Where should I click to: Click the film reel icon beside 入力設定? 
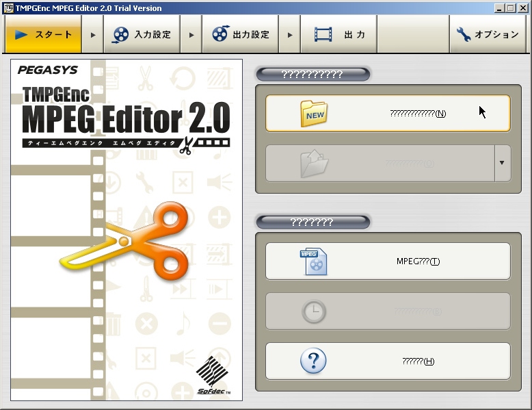tap(120, 35)
